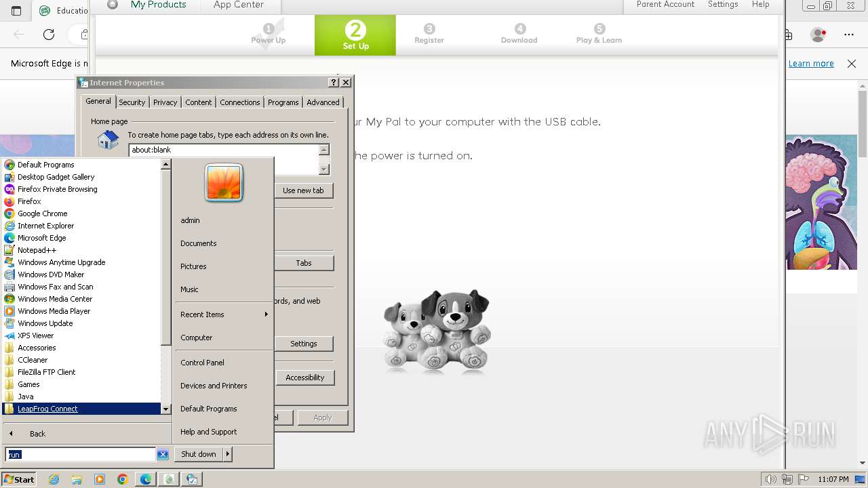Open Parent Account link

click(665, 5)
